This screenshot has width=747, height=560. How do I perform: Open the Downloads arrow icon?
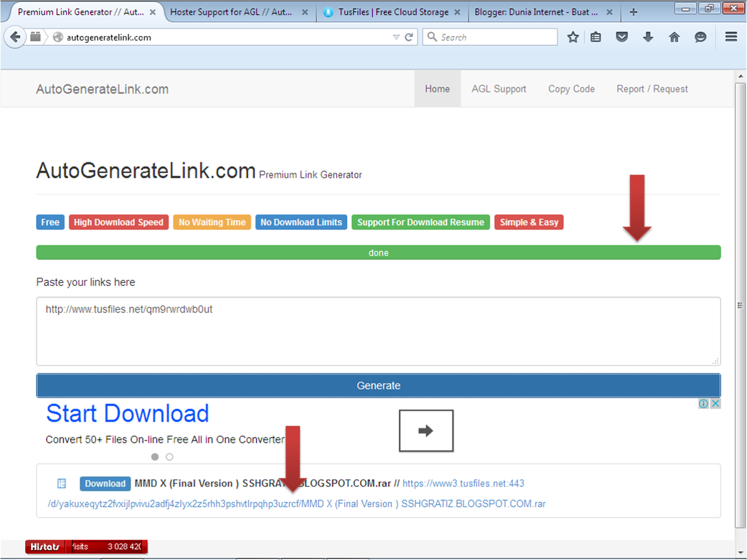[x=648, y=37]
